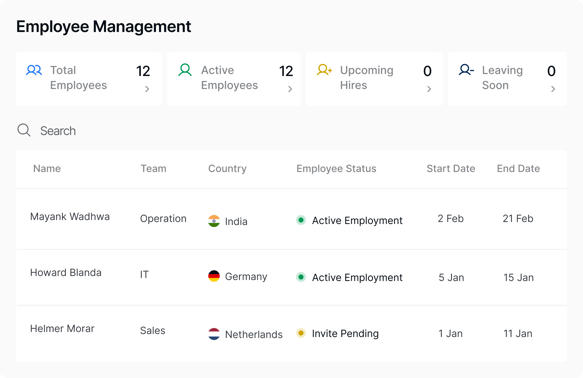Expand the Active Employees card chevron

coord(290,89)
